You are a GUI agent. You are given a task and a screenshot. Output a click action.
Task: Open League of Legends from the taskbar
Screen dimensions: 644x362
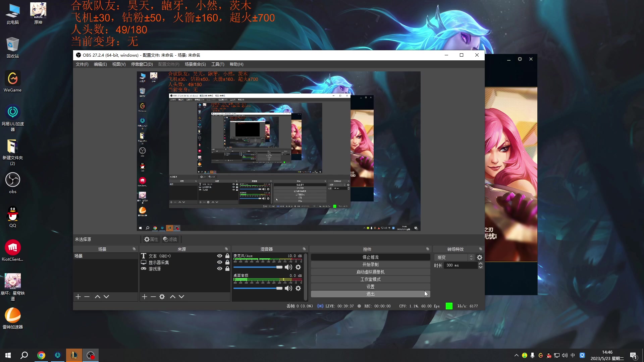[x=74, y=355]
